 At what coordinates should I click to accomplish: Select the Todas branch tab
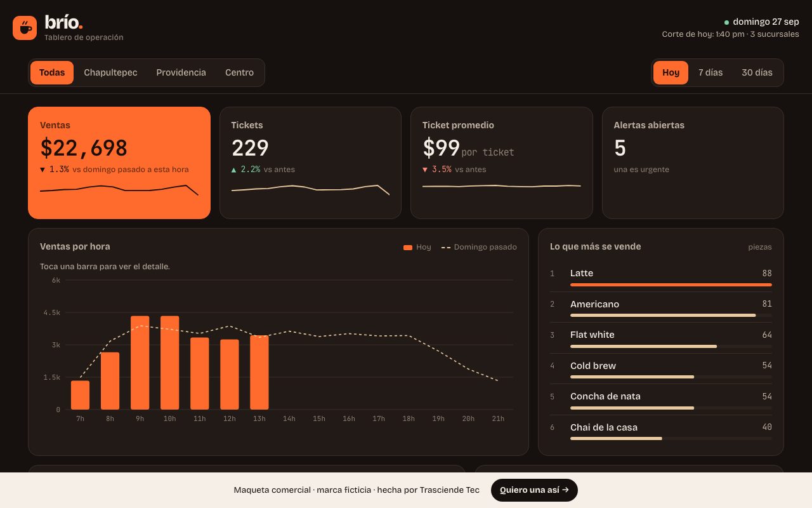[x=52, y=72]
